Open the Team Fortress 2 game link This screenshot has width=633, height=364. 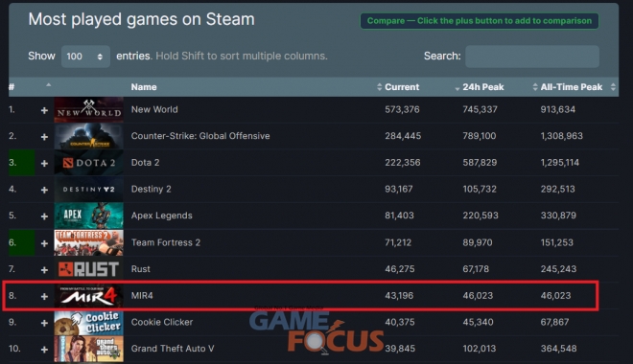coord(166,242)
